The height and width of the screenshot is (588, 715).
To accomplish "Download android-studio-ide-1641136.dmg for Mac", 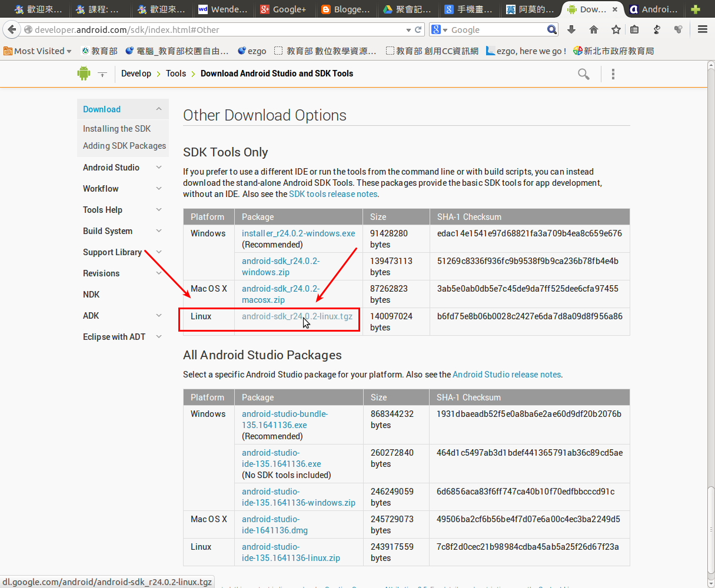I will pos(275,524).
